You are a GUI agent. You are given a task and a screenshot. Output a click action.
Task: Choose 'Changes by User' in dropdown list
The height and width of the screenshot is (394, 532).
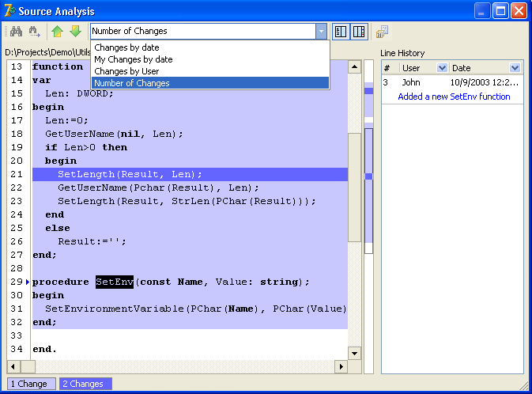pos(126,71)
